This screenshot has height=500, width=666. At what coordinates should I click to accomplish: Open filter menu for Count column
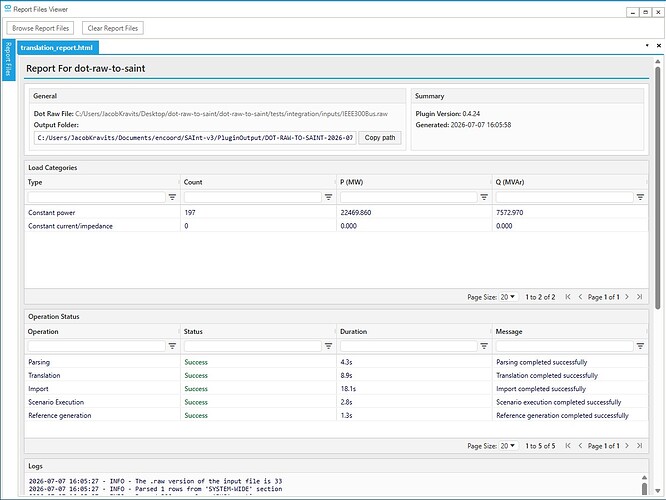click(328, 197)
